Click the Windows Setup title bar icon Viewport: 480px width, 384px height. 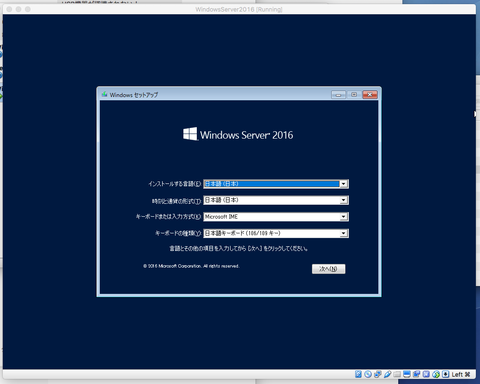(104, 95)
